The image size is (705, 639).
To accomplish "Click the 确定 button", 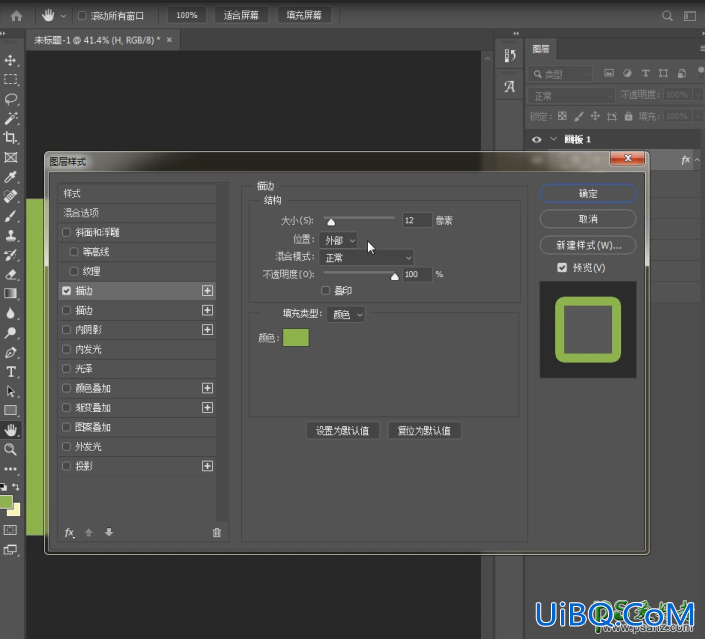I will [x=588, y=193].
